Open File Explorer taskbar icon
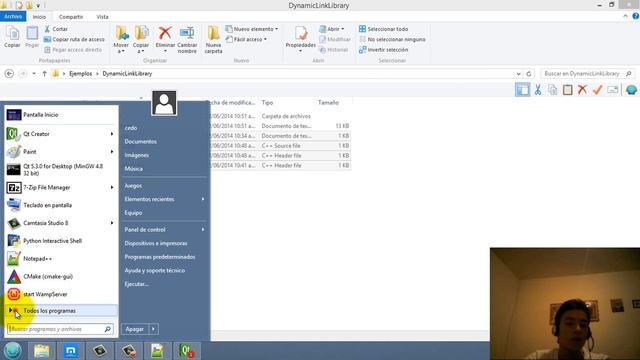 tap(41, 351)
